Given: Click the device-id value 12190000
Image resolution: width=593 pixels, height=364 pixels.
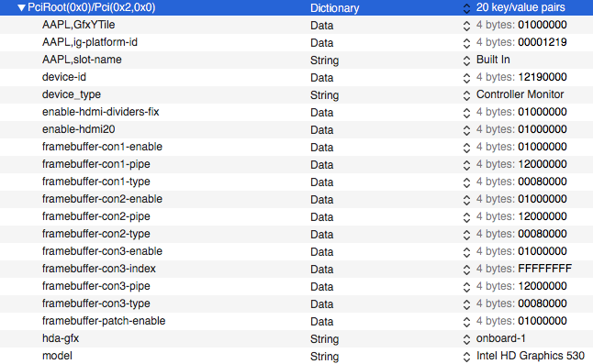Looking at the screenshot, I should click(x=543, y=77).
